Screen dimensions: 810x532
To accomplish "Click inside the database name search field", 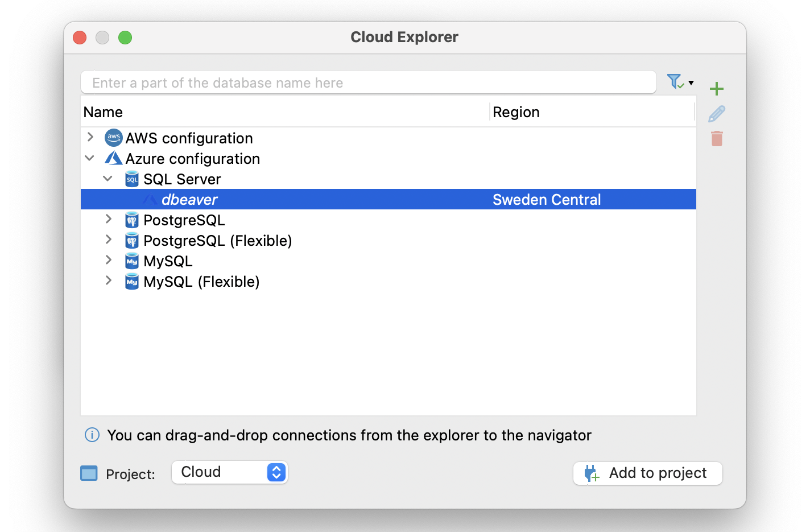I will click(x=341, y=82).
